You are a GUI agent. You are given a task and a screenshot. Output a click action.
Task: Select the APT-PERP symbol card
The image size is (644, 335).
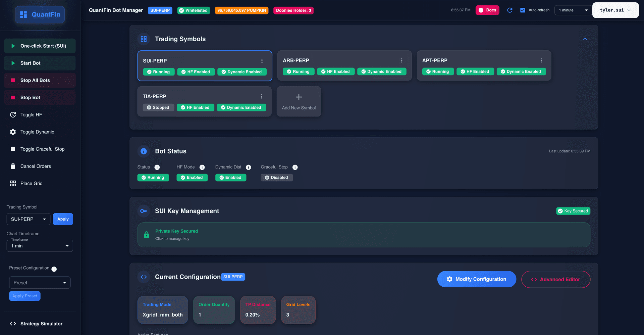[484, 65]
